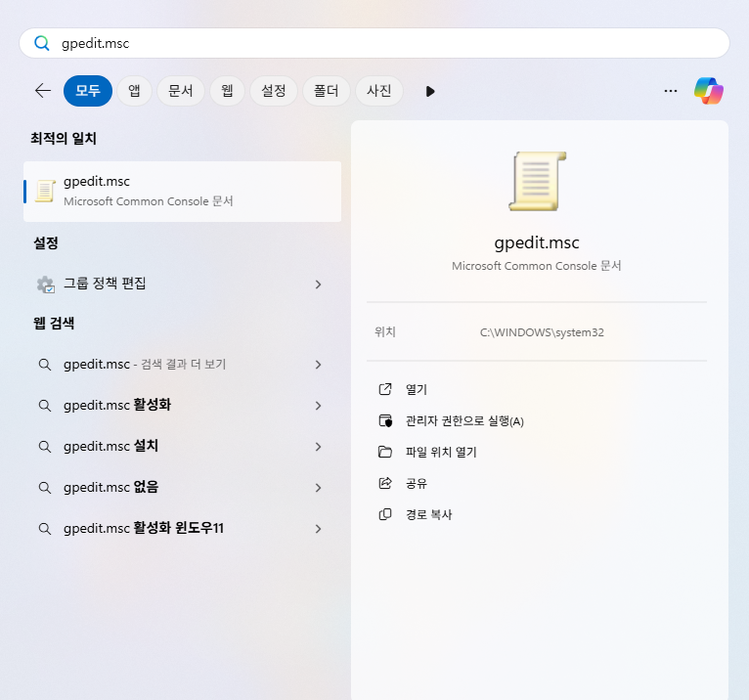Click the 열기 open icon
749x700 pixels.
[385, 389]
